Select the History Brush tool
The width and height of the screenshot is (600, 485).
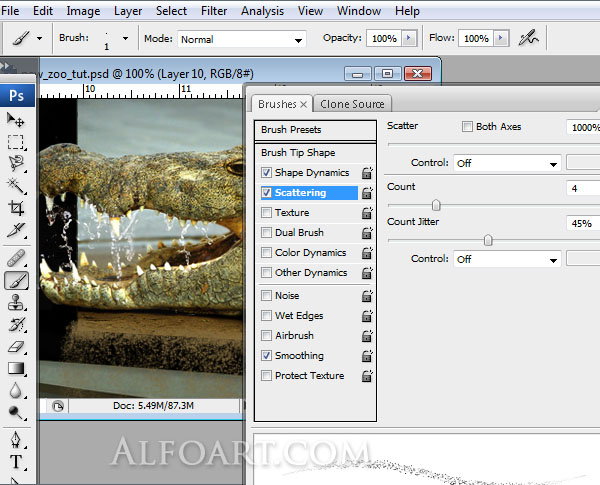coord(16,325)
